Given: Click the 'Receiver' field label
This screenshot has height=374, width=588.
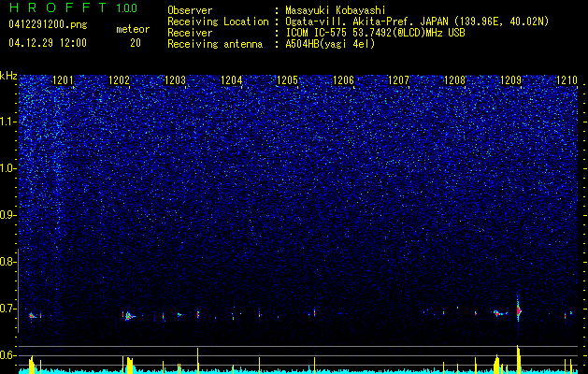Looking at the screenshot, I should (x=190, y=33).
